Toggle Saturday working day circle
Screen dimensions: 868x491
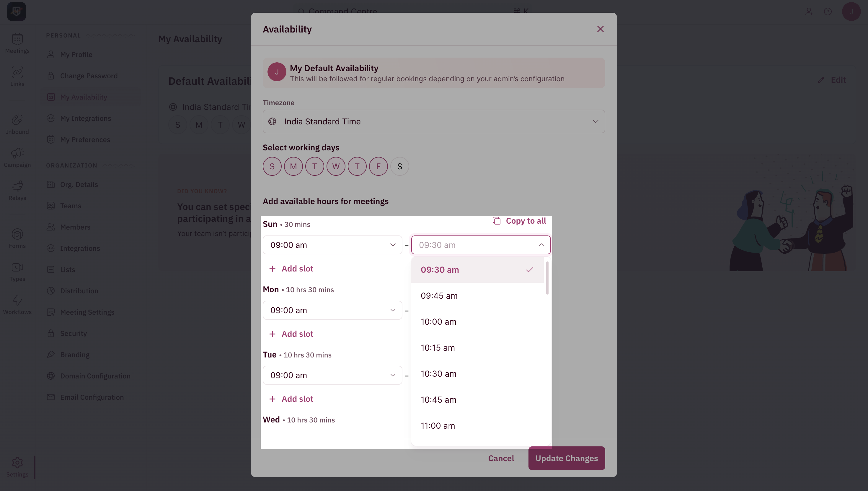coord(400,167)
